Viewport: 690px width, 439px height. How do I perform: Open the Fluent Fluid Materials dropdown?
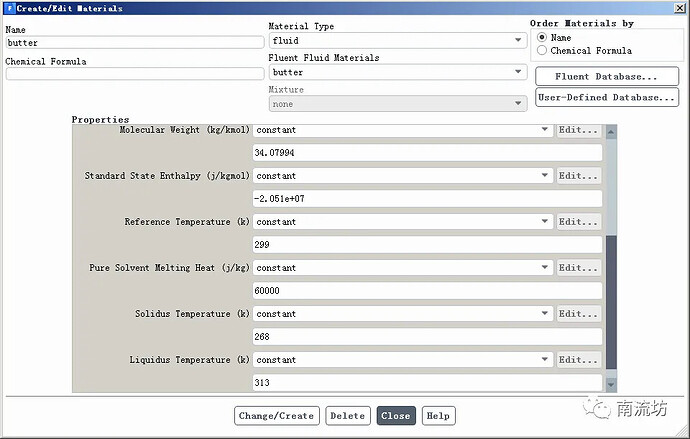coord(398,72)
